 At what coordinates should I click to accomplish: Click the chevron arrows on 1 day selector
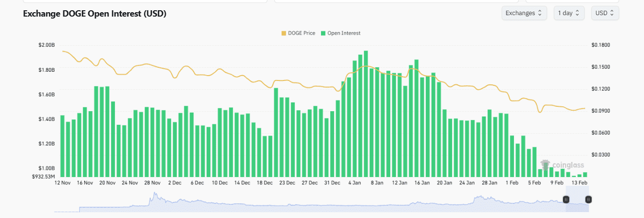(577, 13)
